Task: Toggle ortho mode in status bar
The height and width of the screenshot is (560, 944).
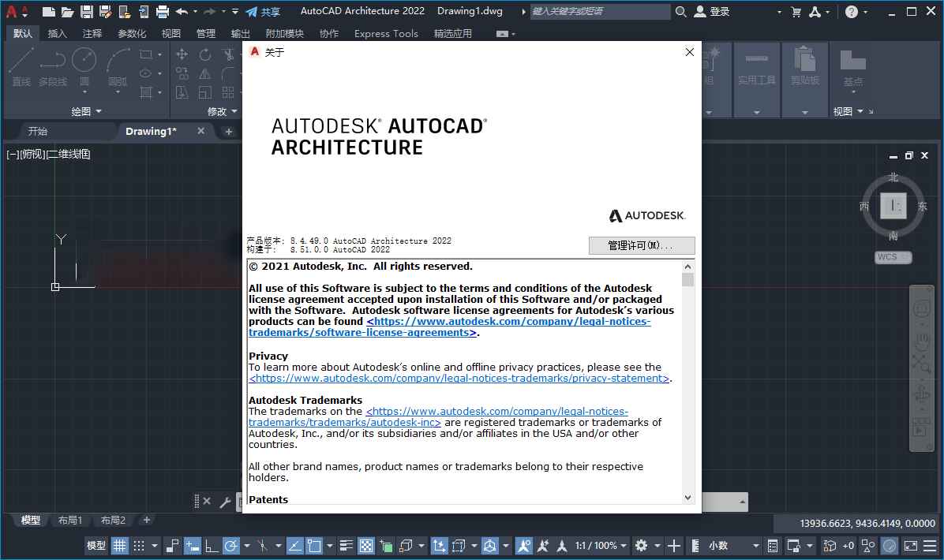Action: (212, 546)
